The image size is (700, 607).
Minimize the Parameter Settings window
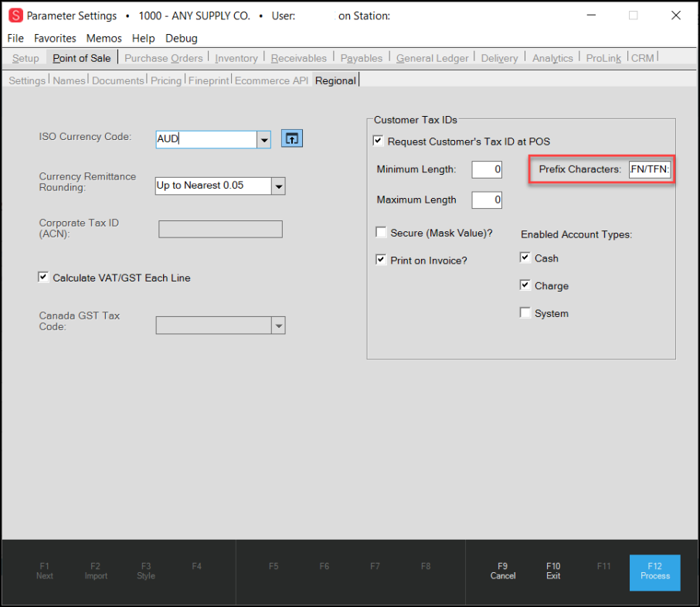pyautogui.click(x=592, y=15)
